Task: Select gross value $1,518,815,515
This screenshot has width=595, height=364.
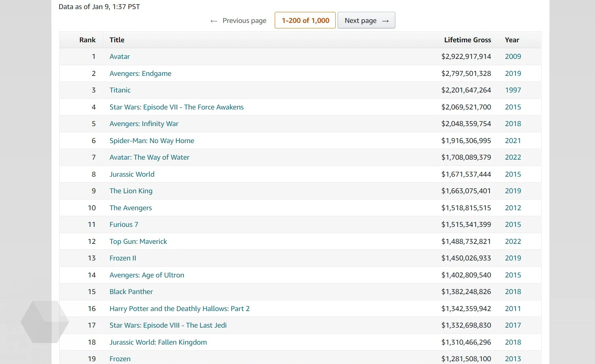Action: pos(466,208)
